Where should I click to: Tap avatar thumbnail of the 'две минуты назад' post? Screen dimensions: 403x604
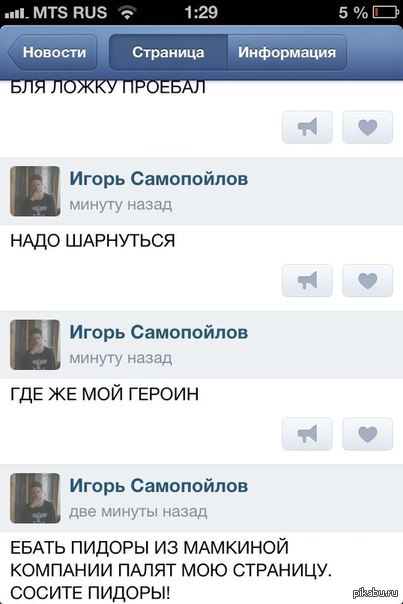click(x=35, y=498)
